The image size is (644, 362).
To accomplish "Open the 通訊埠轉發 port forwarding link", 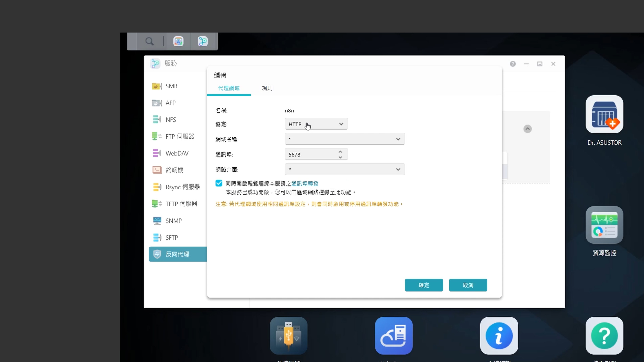I will tap(305, 183).
